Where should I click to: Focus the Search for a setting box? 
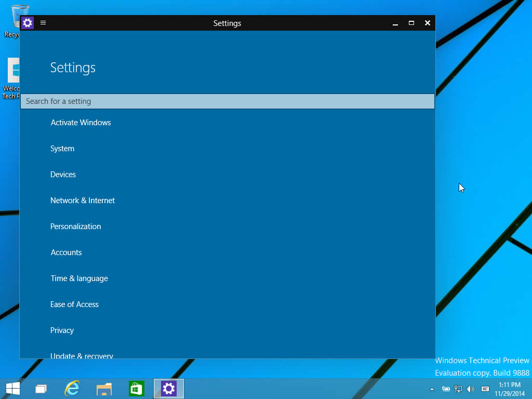coord(228,101)
